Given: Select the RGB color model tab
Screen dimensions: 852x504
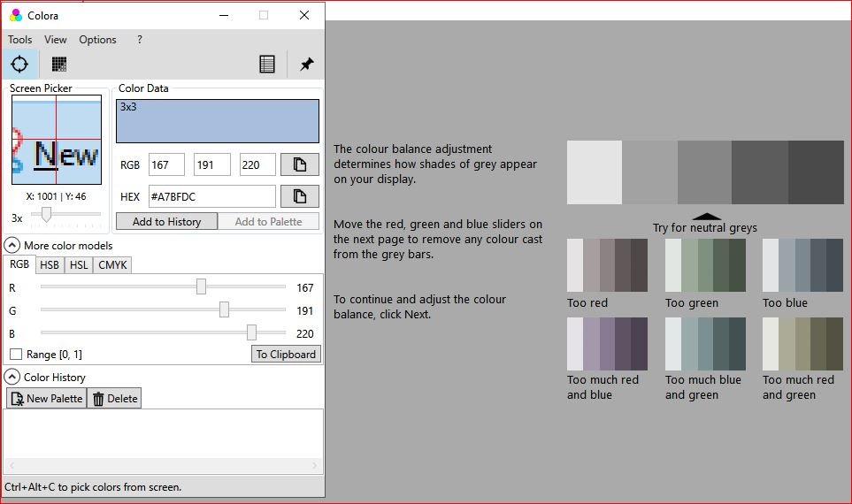Looking at the screenshot, I should tap(19, 264).
